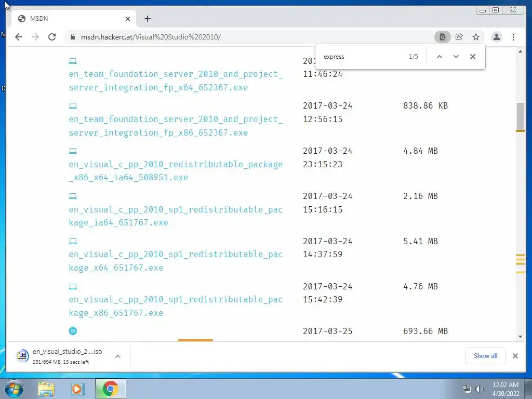Download sp1 redistributable package x64_651767.exe
This screenshot has width=532, height=399.
click(176, 261)
